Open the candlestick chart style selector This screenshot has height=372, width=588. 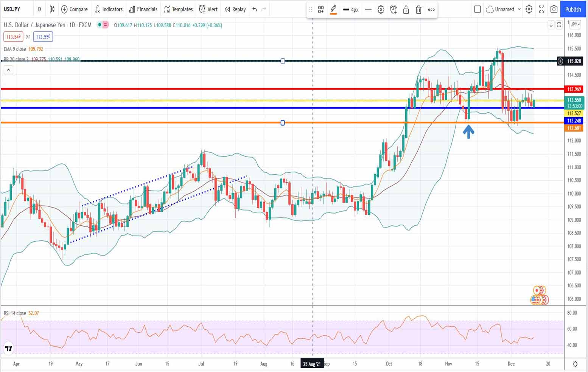52,9
